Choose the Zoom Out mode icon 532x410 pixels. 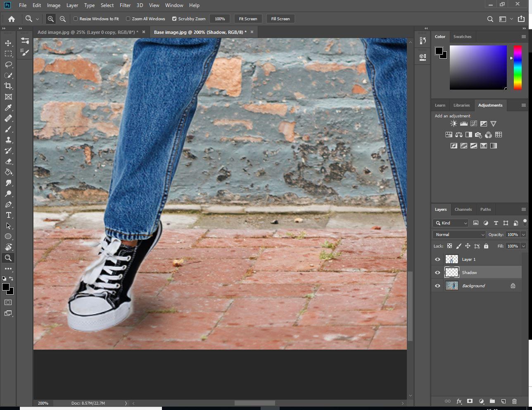pyautogui.click(x=63, y=19)
